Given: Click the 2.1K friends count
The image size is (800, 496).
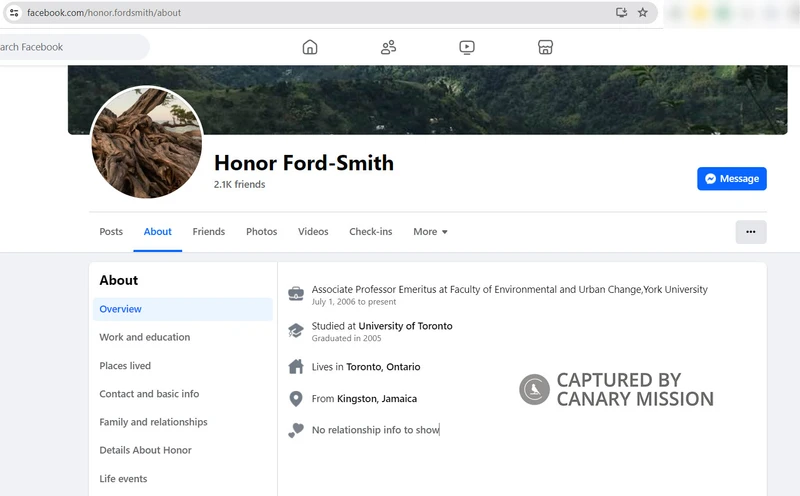Looking at the screenshot, I should 239,184.
